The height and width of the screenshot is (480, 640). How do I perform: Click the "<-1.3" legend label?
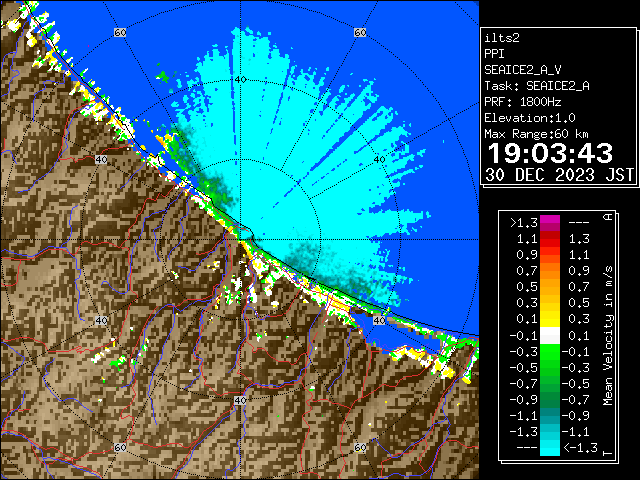581,448
